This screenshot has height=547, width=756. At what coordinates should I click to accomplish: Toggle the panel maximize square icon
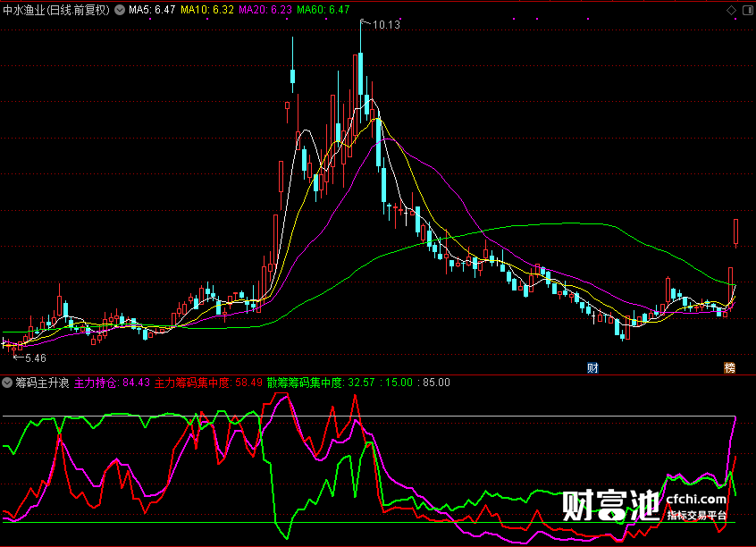(x=748, y=10)
